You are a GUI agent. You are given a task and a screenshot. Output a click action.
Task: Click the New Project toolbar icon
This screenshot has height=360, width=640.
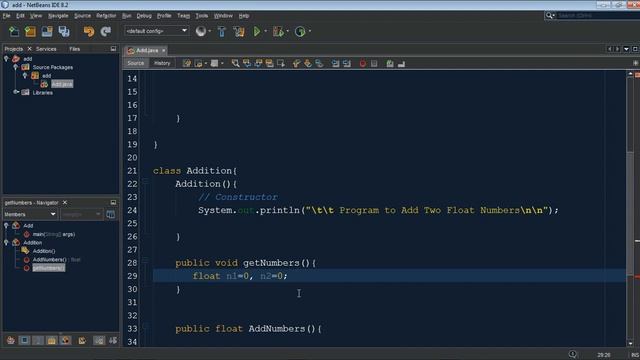tap(30, 31)
